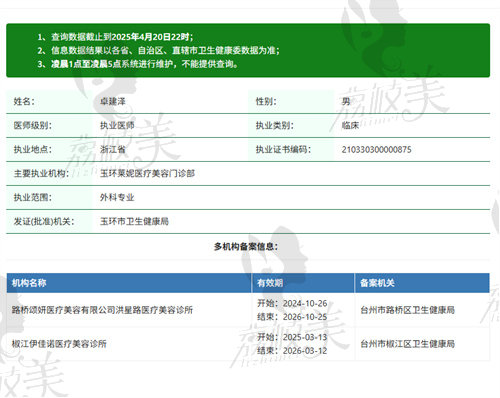This screenshot has height=398, width=500.
Task: Click the 机构名称 column header
Action: (x=29, y=283)
